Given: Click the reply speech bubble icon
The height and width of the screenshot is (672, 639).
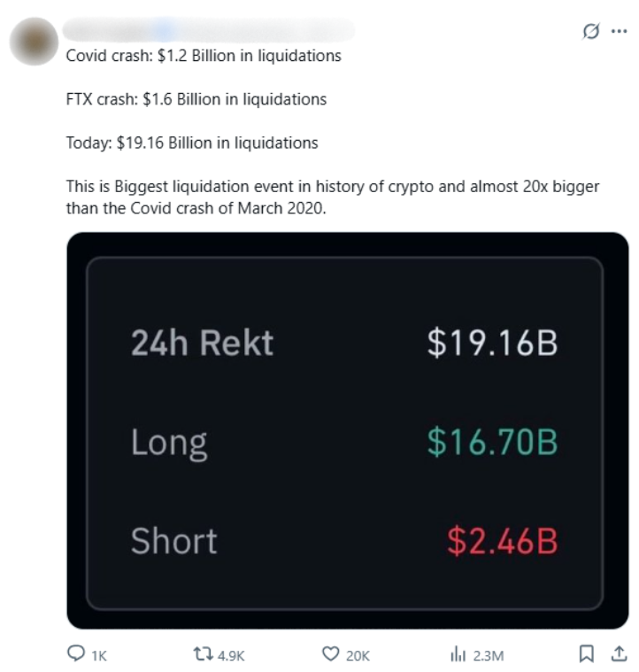Looking at the screenshot, I should tap(77, 653).
